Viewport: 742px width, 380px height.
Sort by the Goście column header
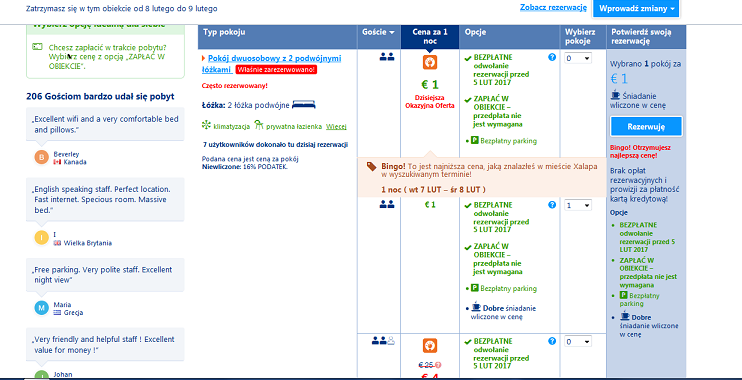(378, 32)
